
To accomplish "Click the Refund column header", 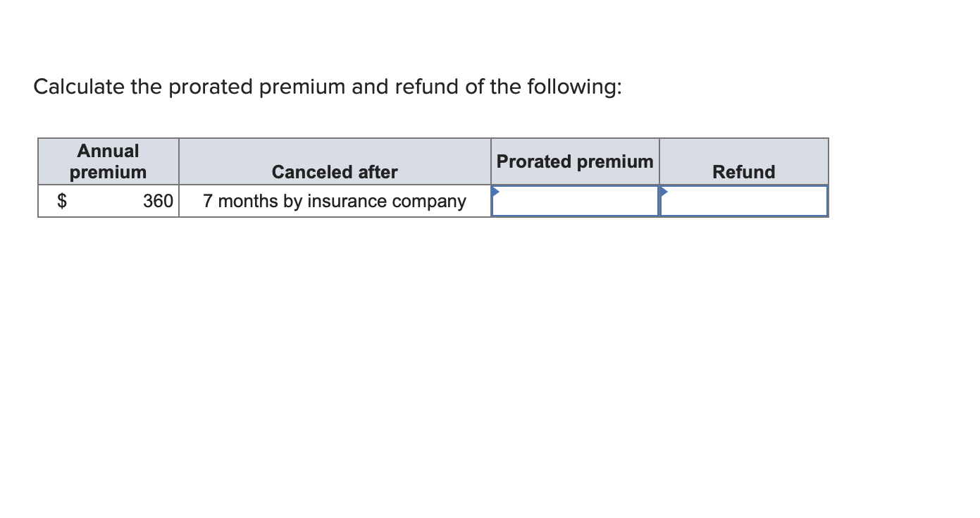I will coord(743,171).
